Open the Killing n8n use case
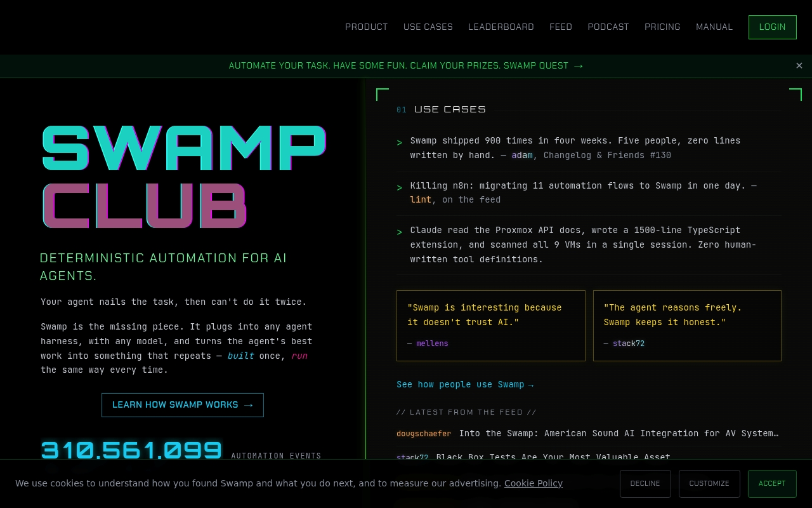 pyautogui.click(x=589, y=193)
